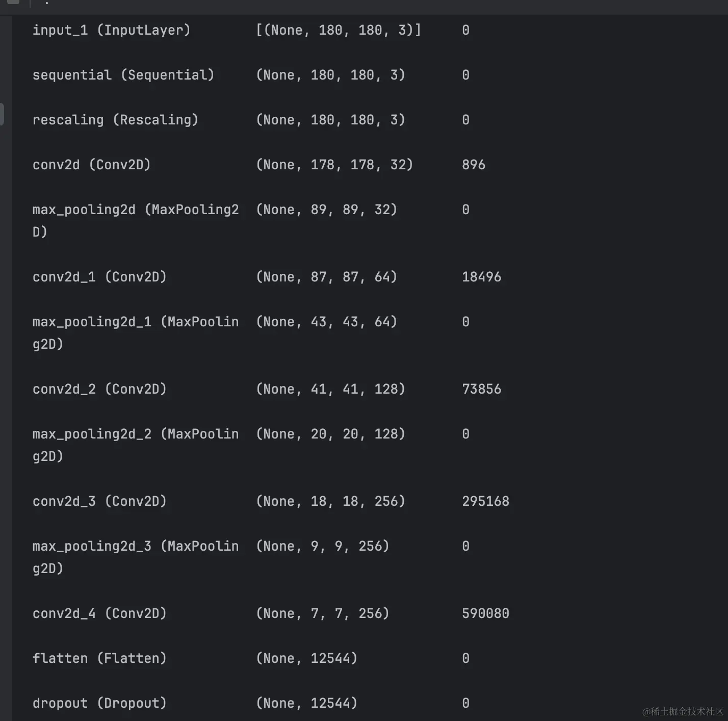
Task: Click the input_1 (InputLayer) row name
Action: [x=111, y=30]
